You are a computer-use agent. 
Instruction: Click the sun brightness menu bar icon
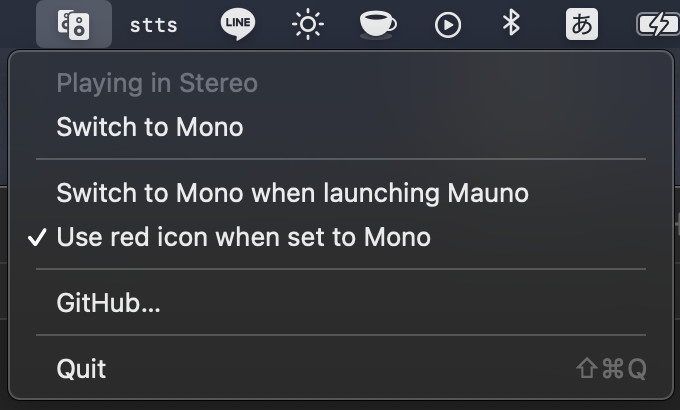point(308,24)
